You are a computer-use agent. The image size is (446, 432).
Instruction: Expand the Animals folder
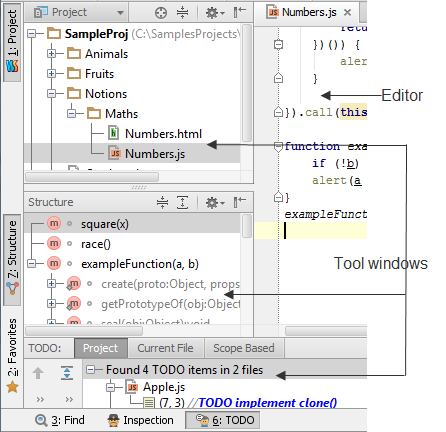[51, 53]
